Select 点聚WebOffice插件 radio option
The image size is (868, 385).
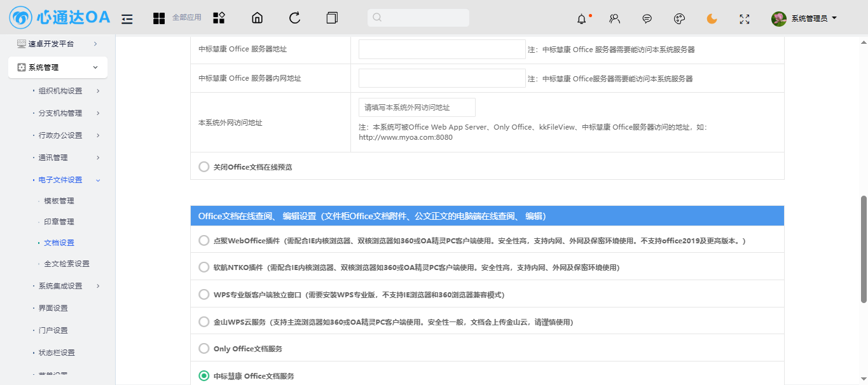204,241
